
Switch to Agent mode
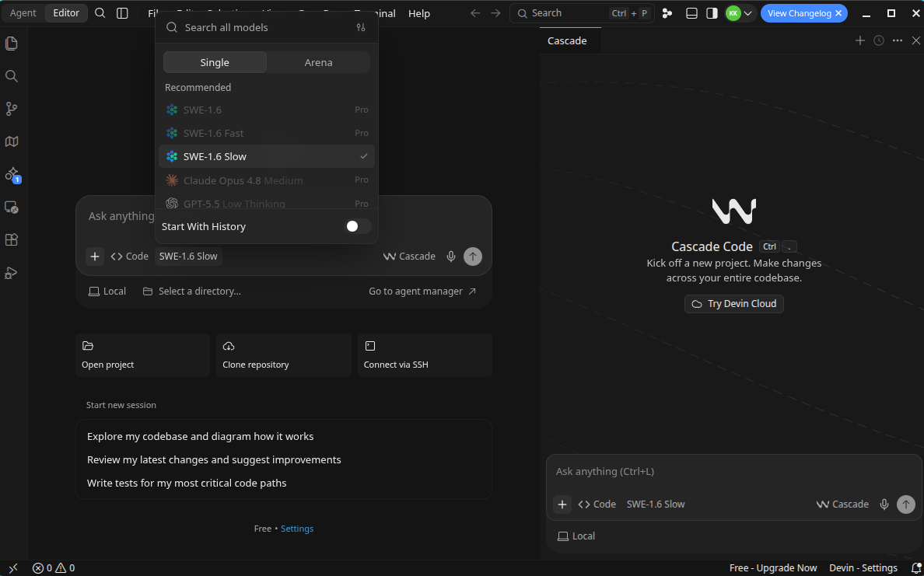[x=23, y=13]
